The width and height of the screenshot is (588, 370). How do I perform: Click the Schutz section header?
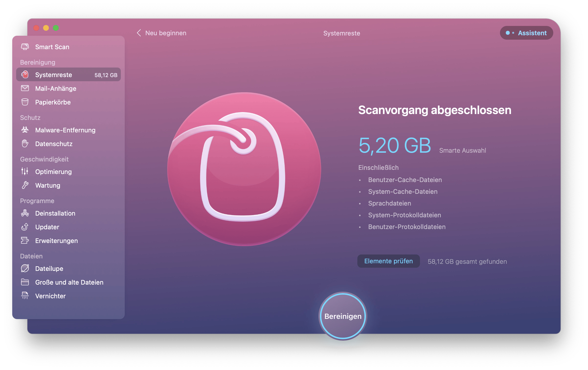[x=30, y=117]
